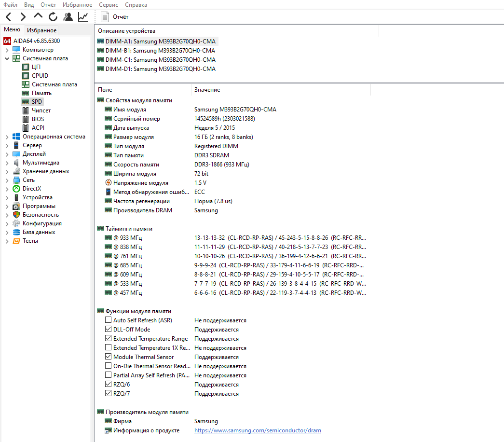Select the CPUID chip icon
Screen dimensions: 504x442
(26, 76)
